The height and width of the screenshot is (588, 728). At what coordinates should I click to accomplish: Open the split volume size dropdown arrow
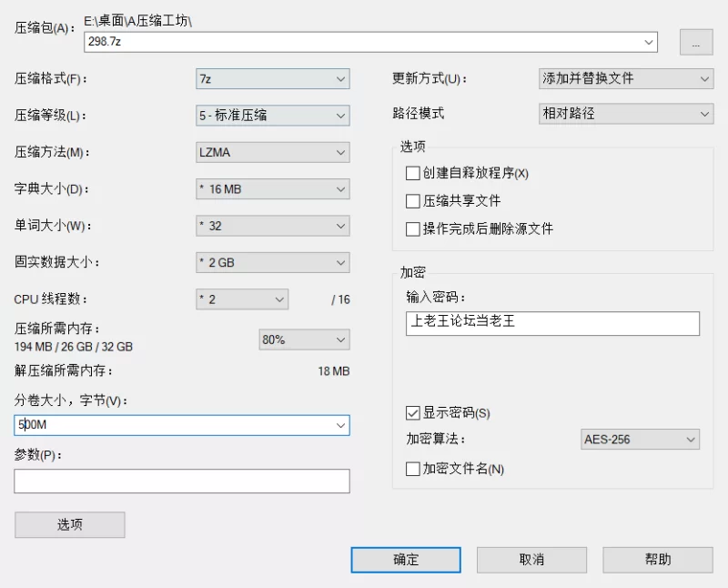pos(340,425)
